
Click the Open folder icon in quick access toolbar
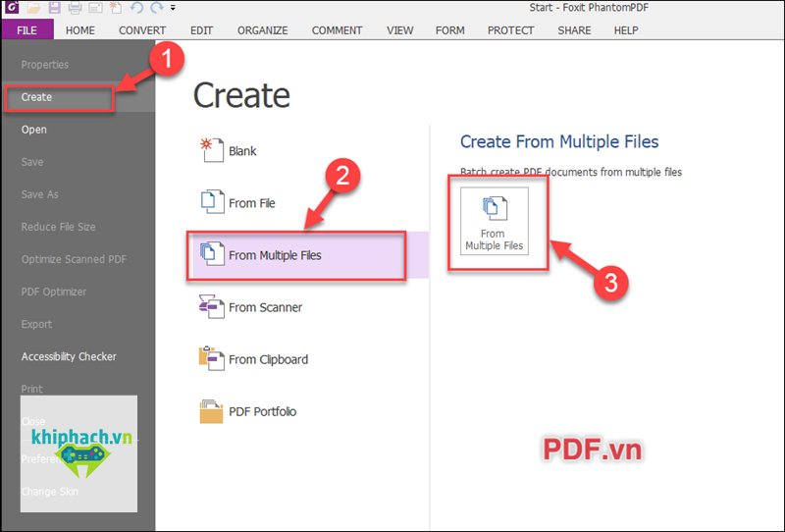click(x=33, y=8)
